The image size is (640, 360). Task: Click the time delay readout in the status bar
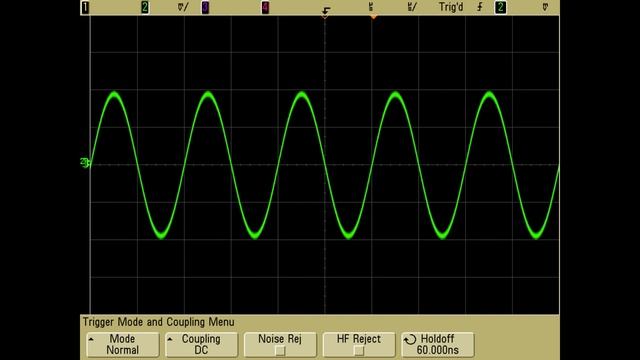coord(371,7)
